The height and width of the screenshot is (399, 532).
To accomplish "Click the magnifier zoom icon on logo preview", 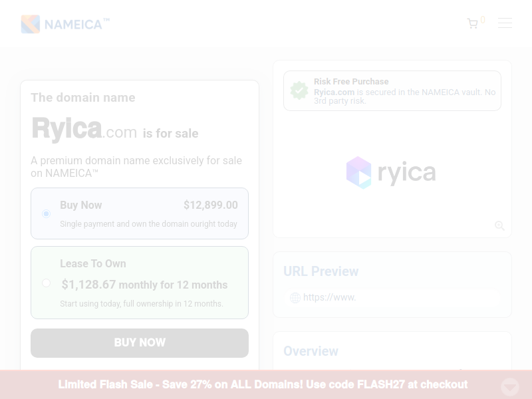I will 499,225.
